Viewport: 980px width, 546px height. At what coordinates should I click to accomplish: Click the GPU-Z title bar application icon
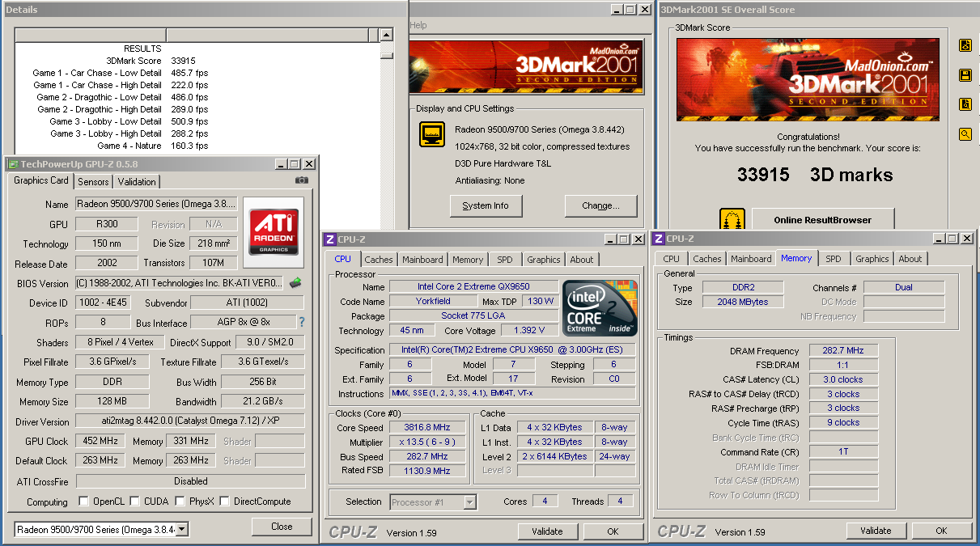[x=13, y=164]
